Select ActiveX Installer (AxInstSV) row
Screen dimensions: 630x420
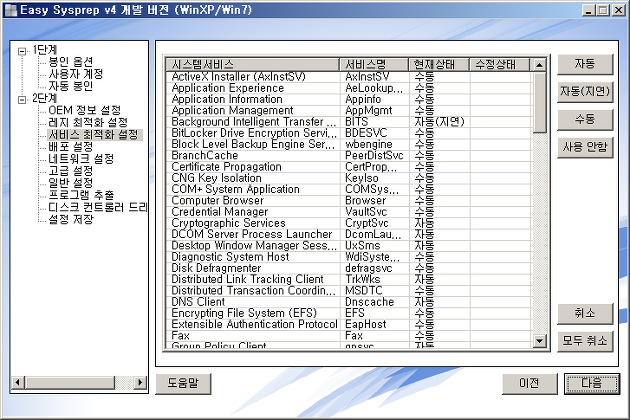348,77
